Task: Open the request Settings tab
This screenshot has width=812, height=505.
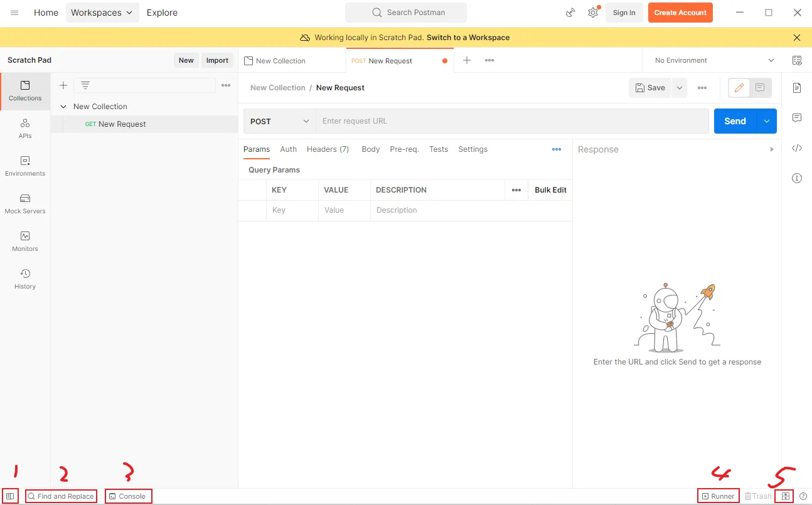Action: coord(473,149)
